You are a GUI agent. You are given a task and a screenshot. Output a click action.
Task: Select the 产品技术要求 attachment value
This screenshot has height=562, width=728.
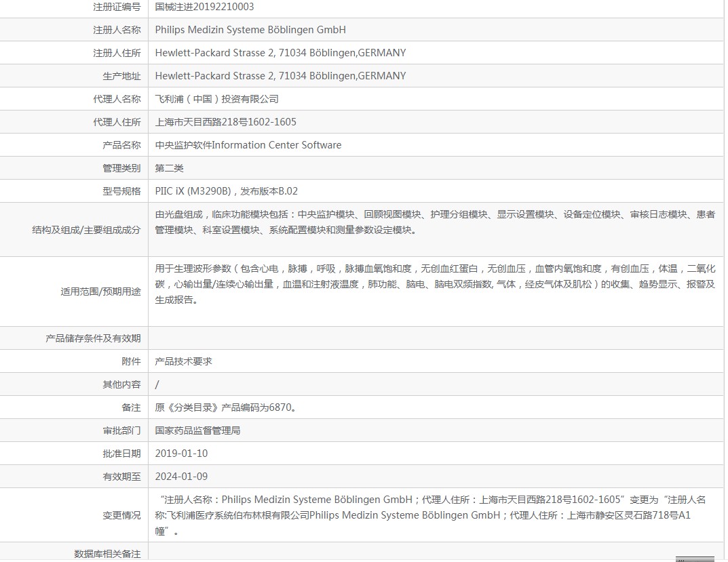183,361
